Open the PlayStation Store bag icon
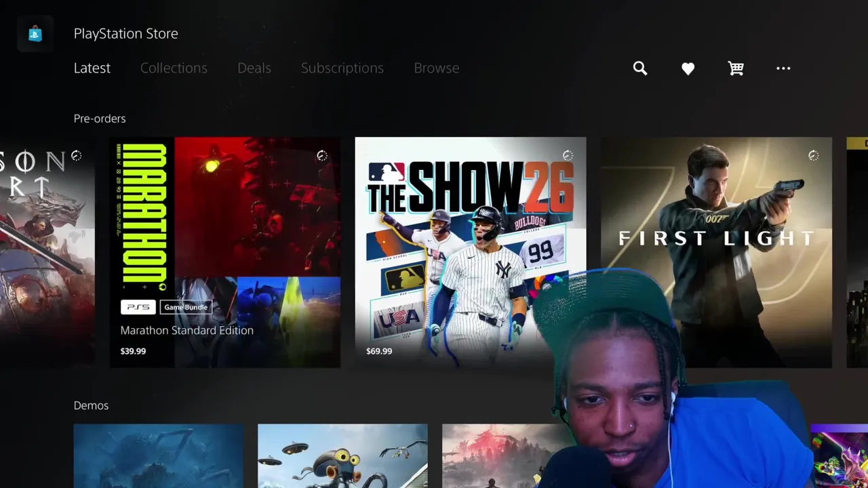The width and height of the screenshot is (868, 488). tap(35, 33)
